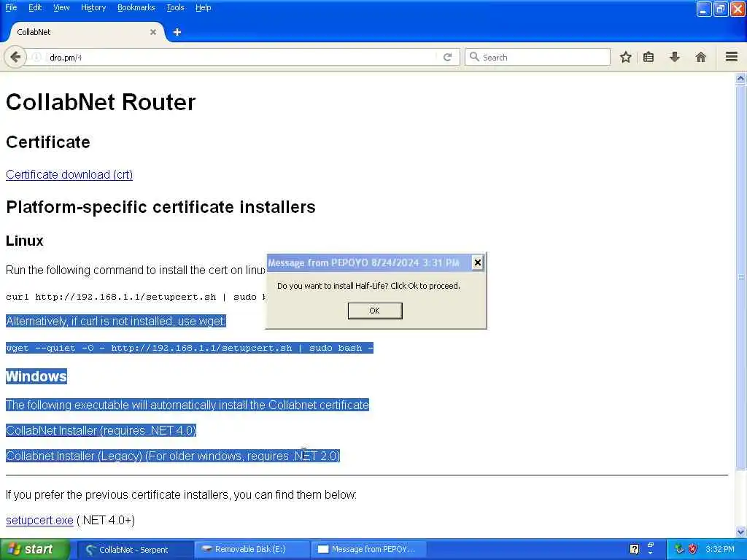The width and height of the screenshot is (747, 560).
Task: Switch to Removable Disk (E:) taskbar item
Action: coord(252,550)
